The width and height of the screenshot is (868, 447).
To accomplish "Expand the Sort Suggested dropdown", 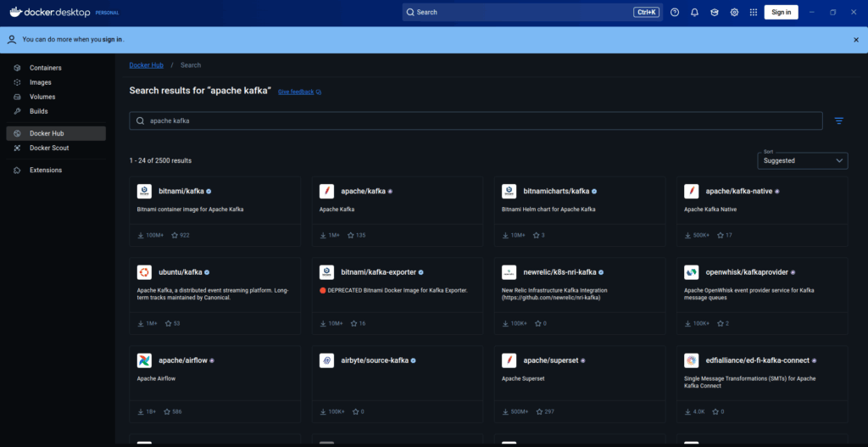I will [802, 160].
